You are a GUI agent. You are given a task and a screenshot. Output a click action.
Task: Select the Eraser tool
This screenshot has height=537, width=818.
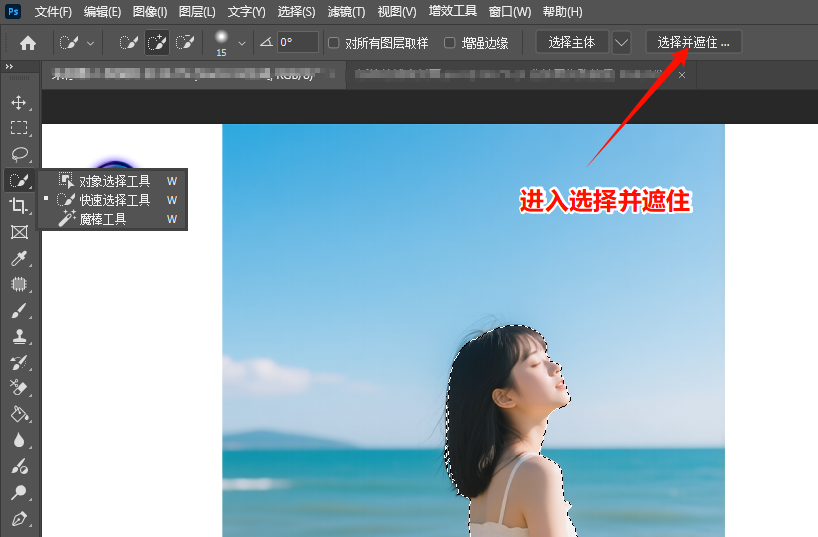tap(19, 388)
